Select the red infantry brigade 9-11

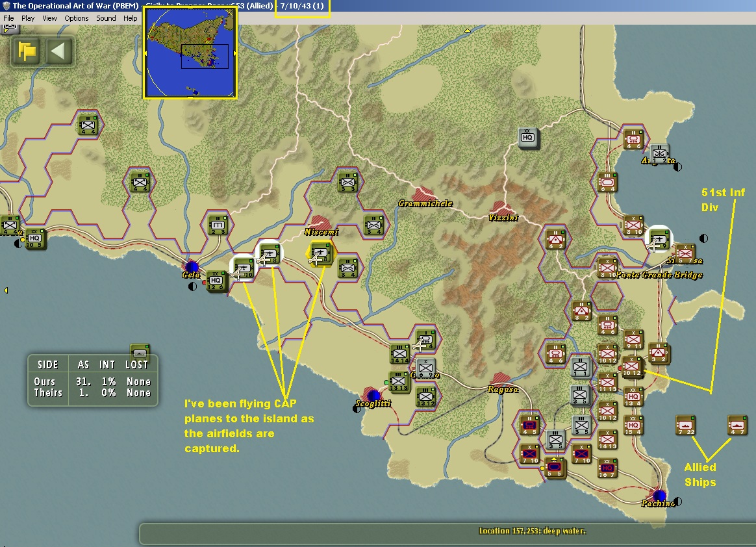pyautogui.click(x=633, y=340)
